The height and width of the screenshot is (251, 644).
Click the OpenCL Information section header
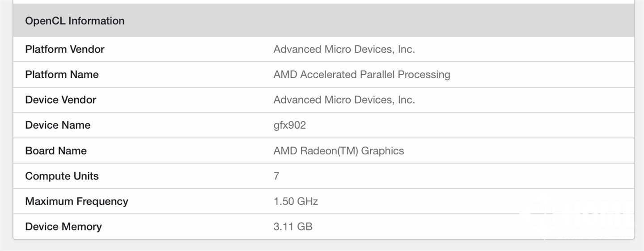tap(75, 21)
